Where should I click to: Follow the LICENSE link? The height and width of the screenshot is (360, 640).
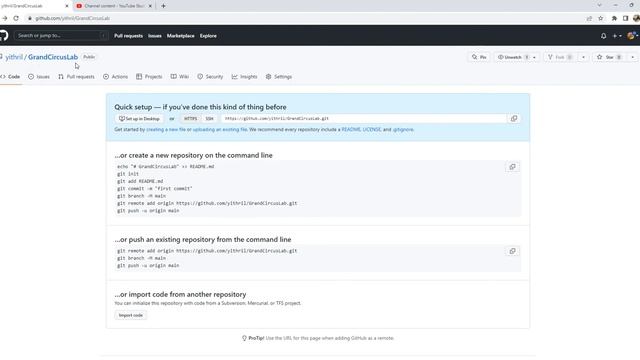tap(372, 129)
